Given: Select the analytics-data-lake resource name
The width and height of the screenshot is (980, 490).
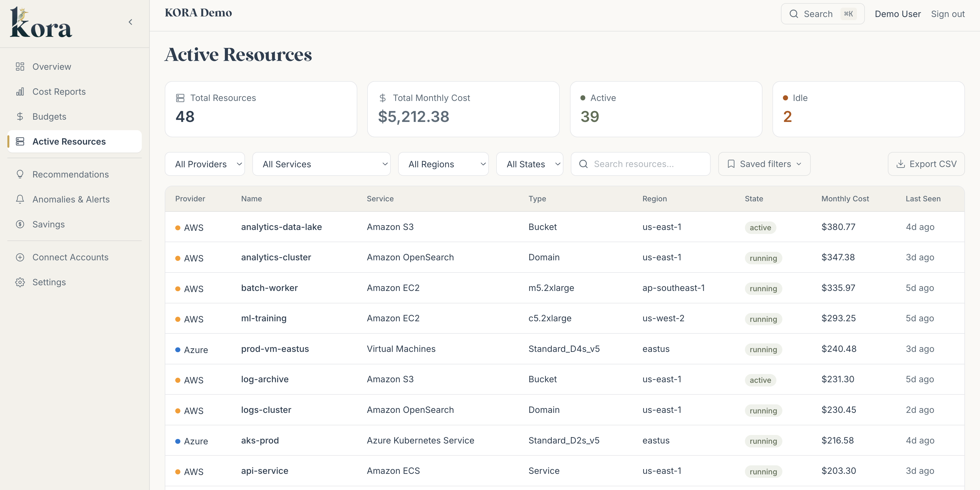Looking at the screenshot, I should click(x=282, y=227).
